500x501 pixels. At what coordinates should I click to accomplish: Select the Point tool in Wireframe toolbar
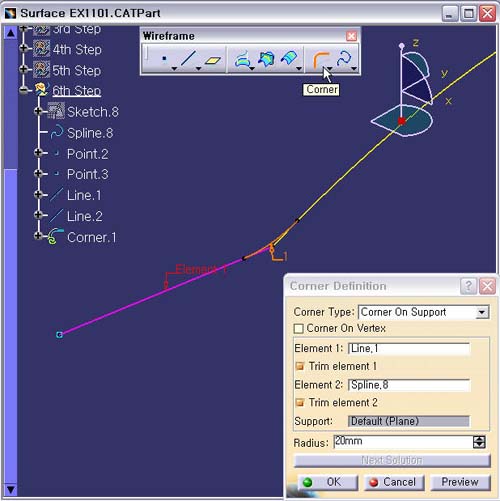click(164, 59)
